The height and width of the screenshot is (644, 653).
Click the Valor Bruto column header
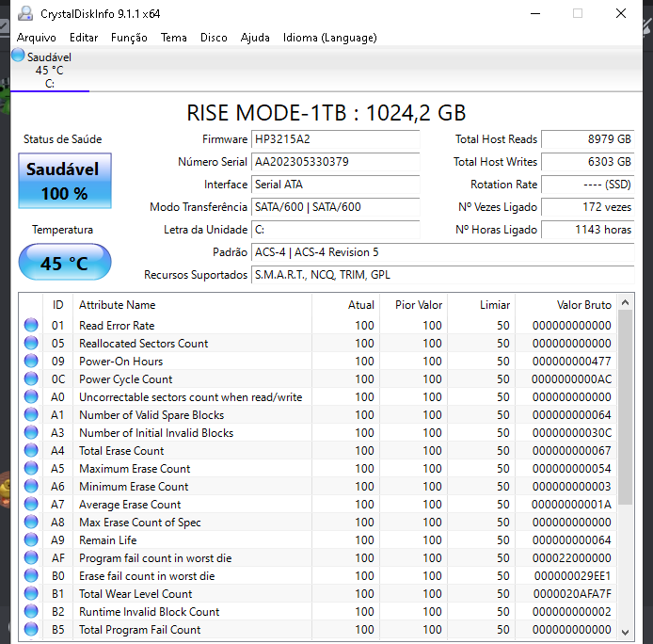tap(565, 305)
